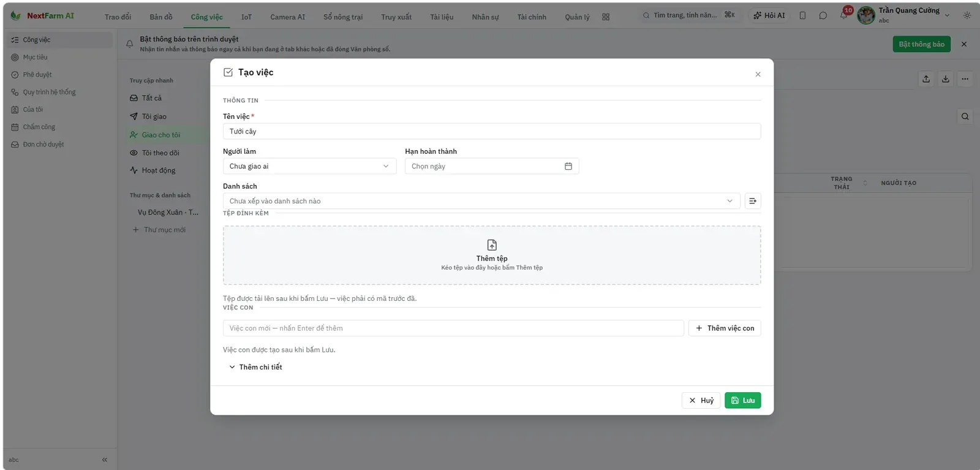Image resolution: width=980 pixels, height=470 pixels.
Task: Switch to the Bản đồ tab
Action: pyautogui.click(x=161, y=17)
